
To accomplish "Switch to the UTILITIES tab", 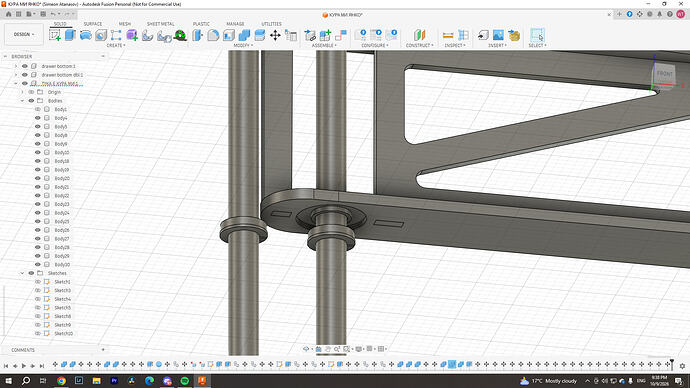I will point(272,24).
